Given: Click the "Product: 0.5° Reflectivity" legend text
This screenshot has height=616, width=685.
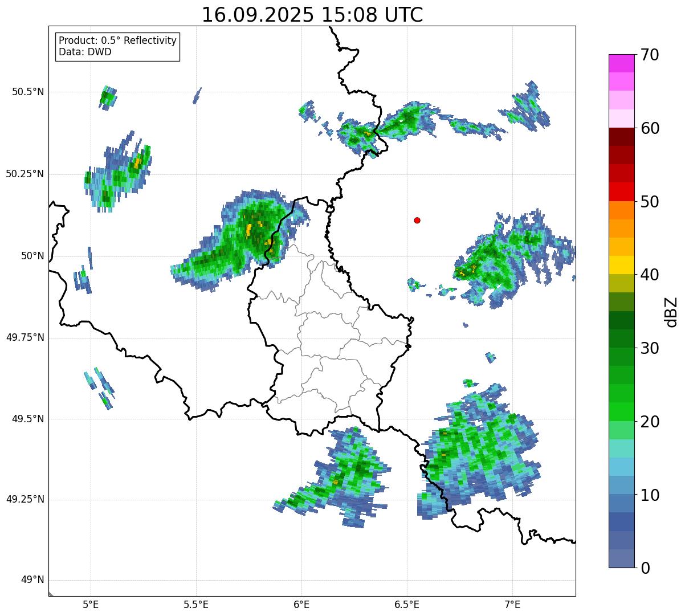Looking at the screenshot, I should 117,41.
